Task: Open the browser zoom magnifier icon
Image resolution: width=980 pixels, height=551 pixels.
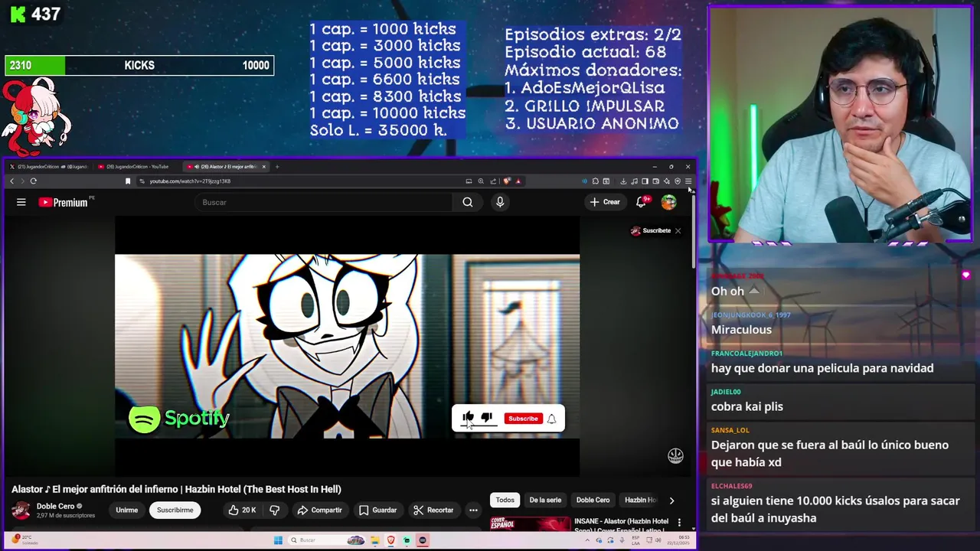Action: point(481,181)
